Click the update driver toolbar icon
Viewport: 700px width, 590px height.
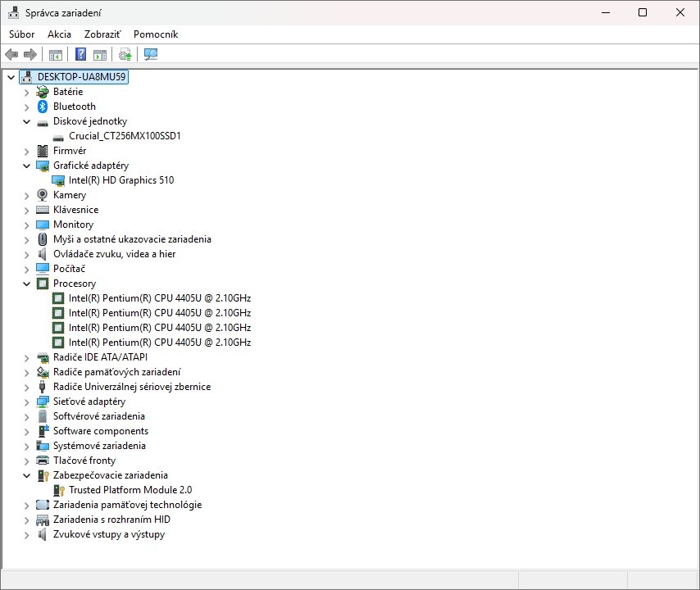124,54
